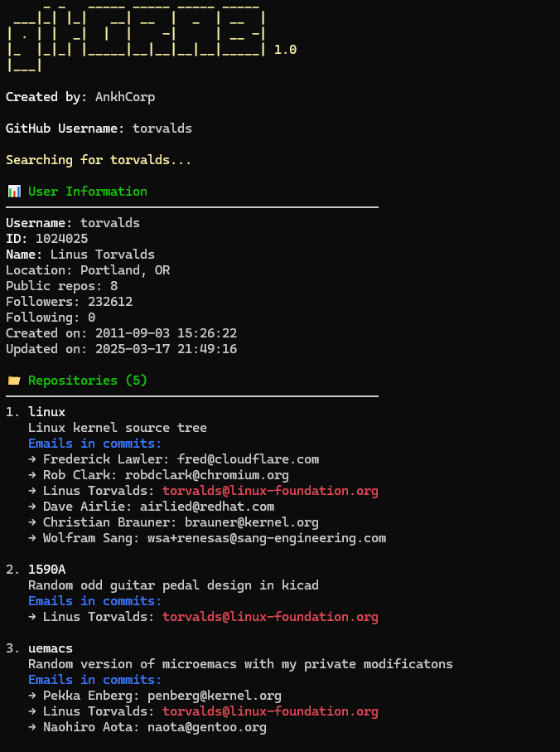Click 'Created on: 2011-09-03 15:26:22' row

tap(122, 333)
